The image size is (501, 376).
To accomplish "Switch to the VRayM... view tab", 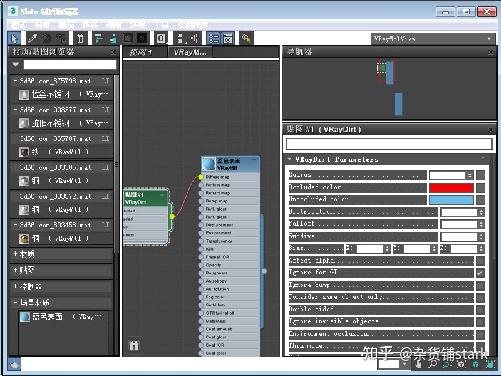I will (190, 52).
